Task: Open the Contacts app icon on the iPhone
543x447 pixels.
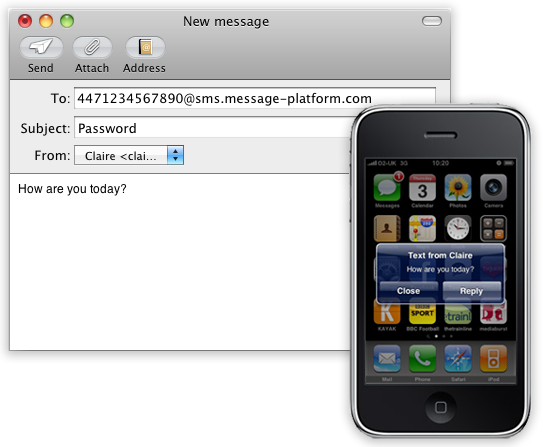Action: click(x=387, y=228)
